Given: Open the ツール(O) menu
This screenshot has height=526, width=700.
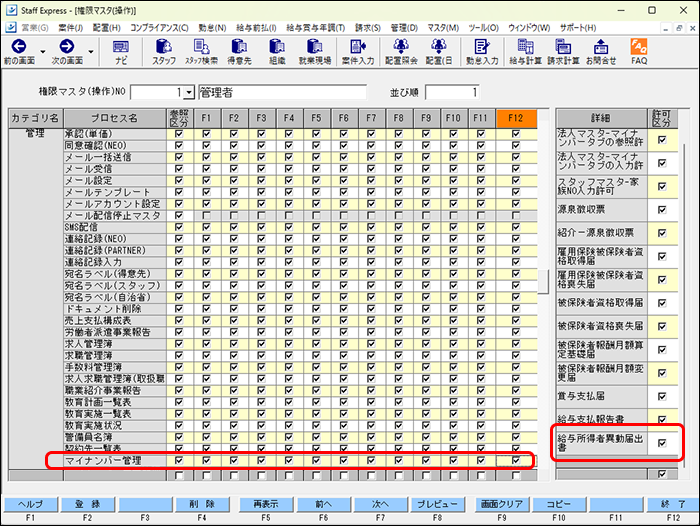Looking at the screenshot, I should coord(483,28).
